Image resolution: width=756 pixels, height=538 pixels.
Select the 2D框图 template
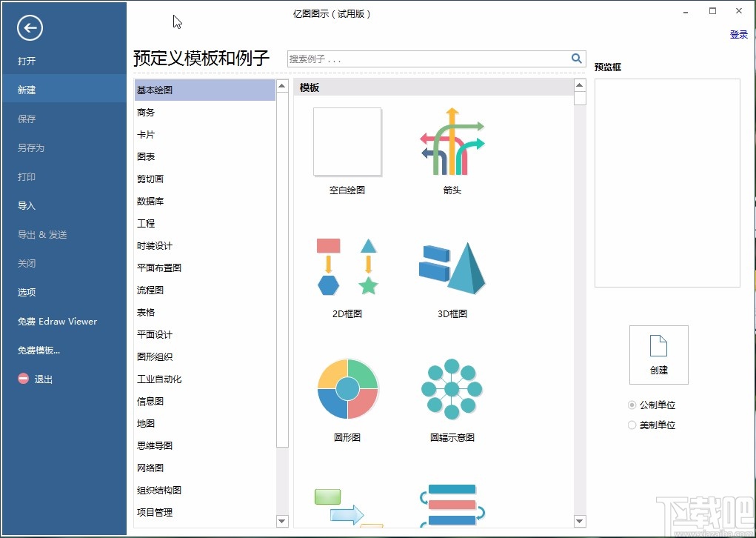click(347, 267)
